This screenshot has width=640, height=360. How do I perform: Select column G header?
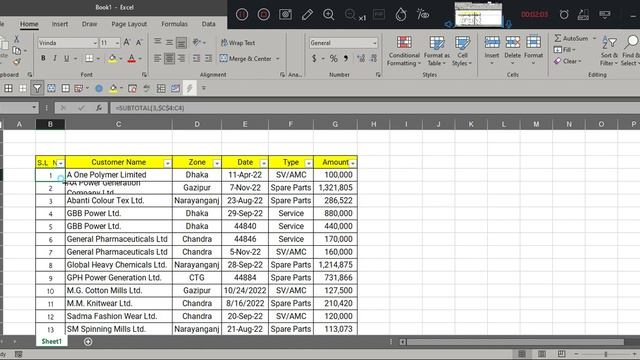335,124
